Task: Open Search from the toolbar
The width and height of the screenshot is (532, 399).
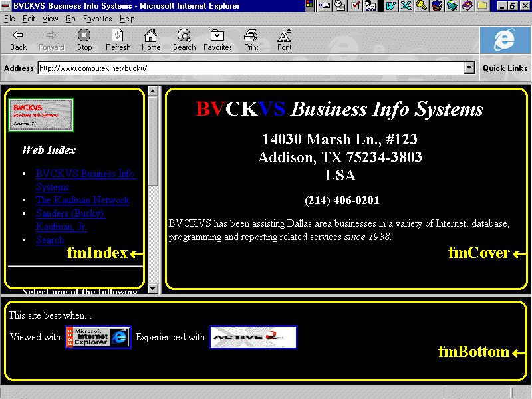Action: click(184, 40)
